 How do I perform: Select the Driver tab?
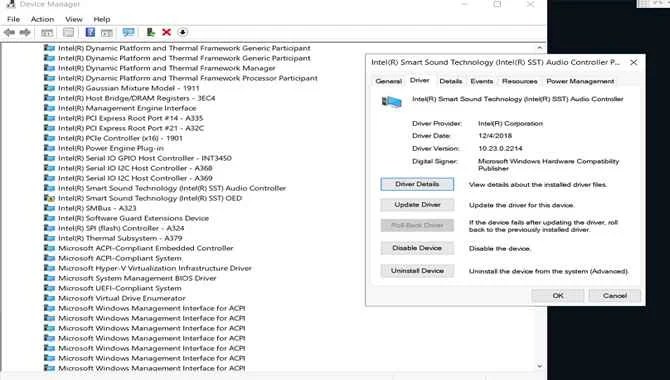(420, 80)
